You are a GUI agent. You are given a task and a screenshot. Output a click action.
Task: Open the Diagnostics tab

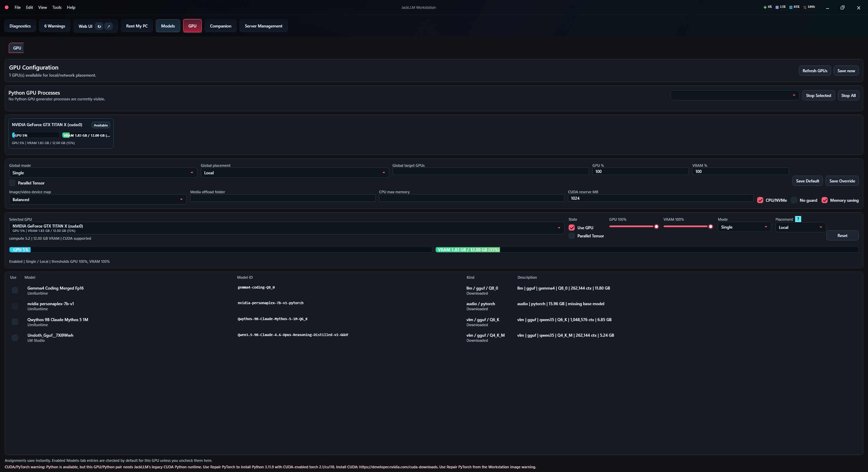[20, 26]
